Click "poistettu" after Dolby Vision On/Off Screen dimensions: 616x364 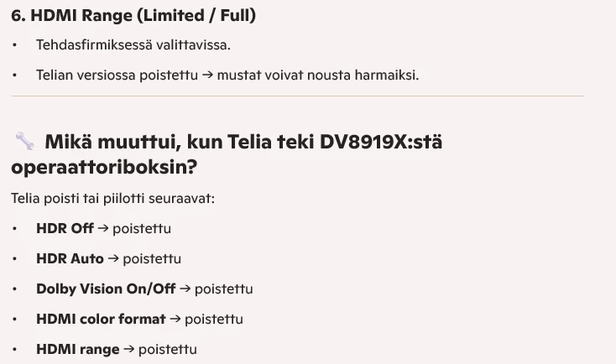(223, 289)
